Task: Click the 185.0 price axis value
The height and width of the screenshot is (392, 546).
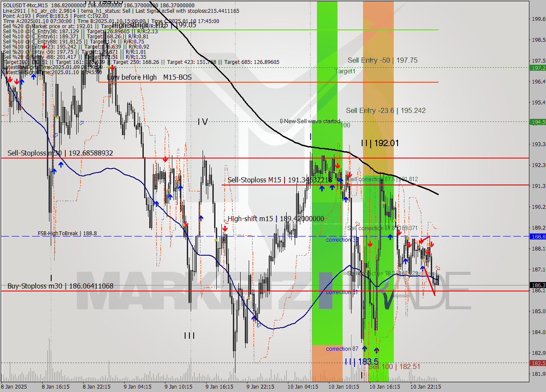Action: point(538,311)
